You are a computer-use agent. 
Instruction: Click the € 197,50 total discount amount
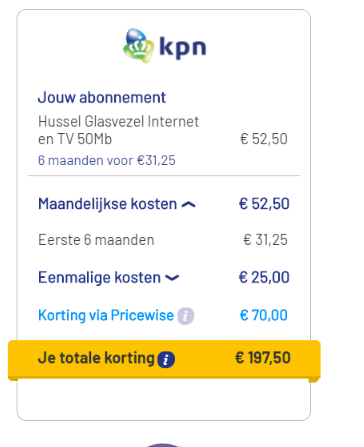(263, 358)
